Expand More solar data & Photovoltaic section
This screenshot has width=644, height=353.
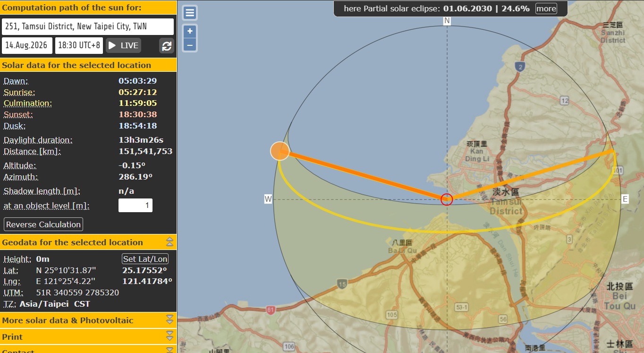point(169,320)
